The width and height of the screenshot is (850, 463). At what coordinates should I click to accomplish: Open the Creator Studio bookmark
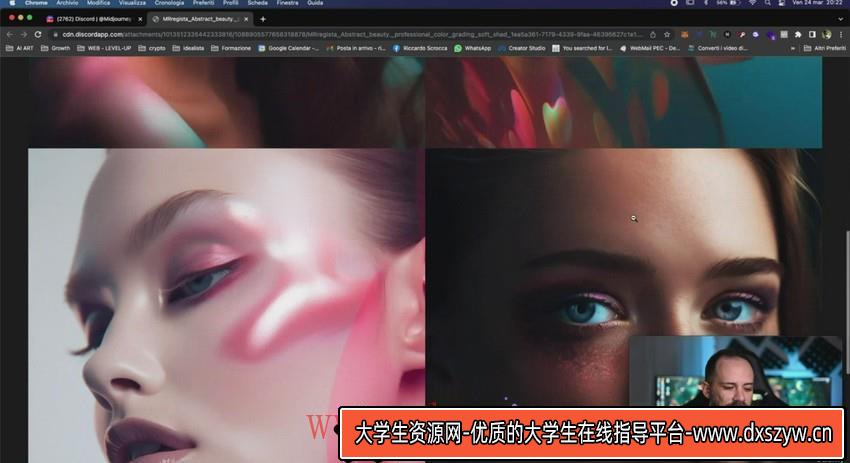click(521, 48)
